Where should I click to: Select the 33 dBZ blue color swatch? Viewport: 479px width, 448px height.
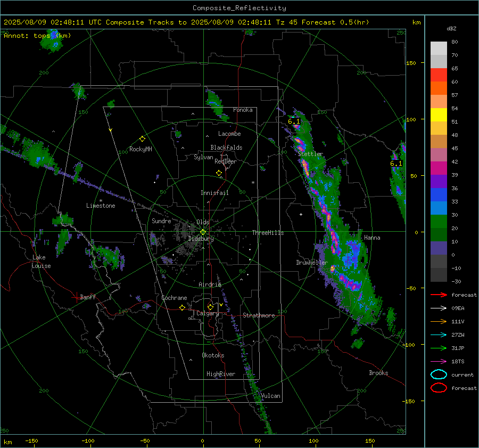pyautogui.click(x=439, y=208)
